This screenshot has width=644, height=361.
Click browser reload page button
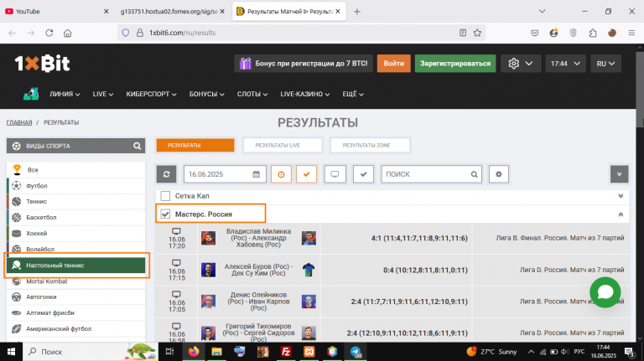point(49,33)
